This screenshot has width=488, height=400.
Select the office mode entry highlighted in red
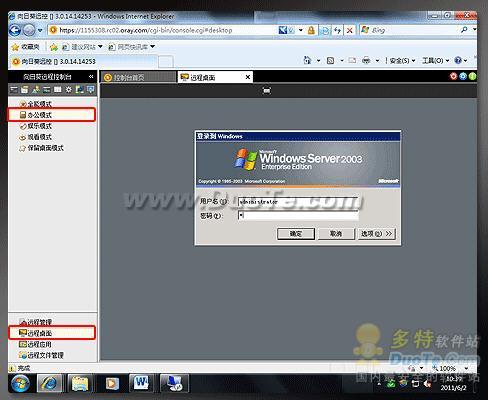[x=51, y=115]
